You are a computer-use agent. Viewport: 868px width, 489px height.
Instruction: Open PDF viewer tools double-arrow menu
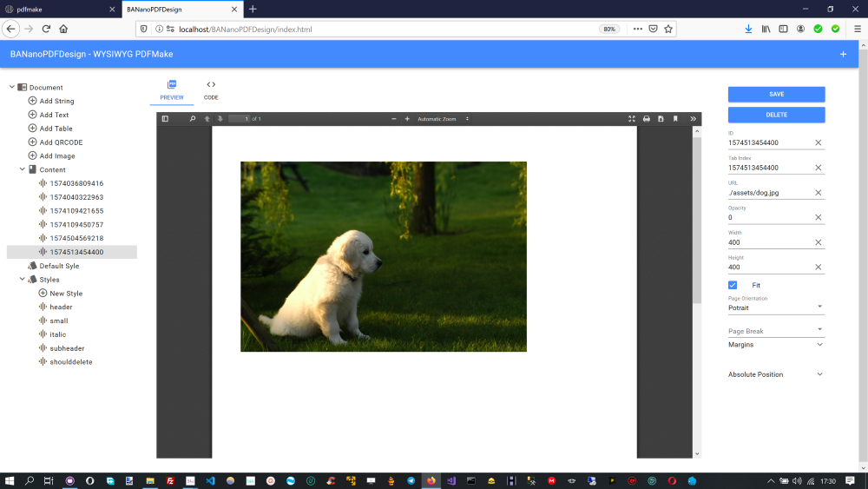(693, 118)
